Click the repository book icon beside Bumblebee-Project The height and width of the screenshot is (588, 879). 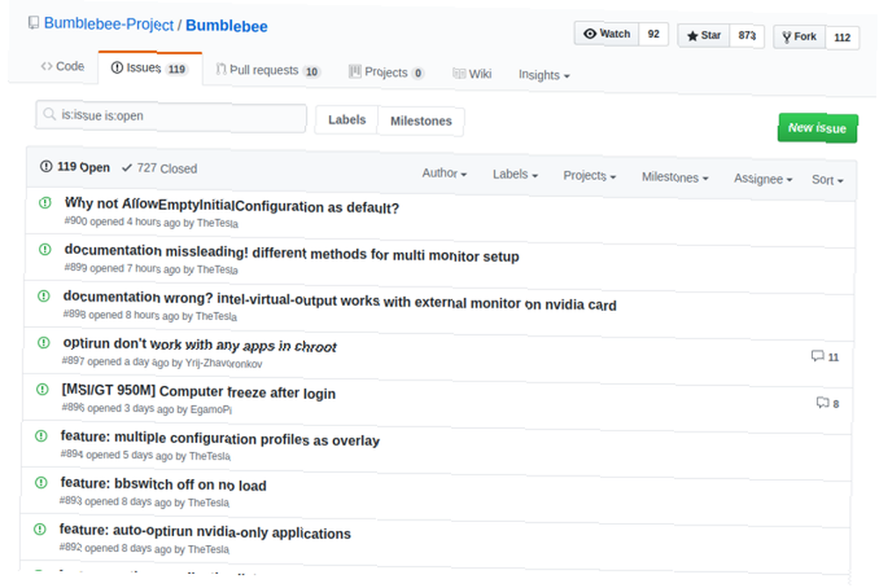tap(33, 23)
